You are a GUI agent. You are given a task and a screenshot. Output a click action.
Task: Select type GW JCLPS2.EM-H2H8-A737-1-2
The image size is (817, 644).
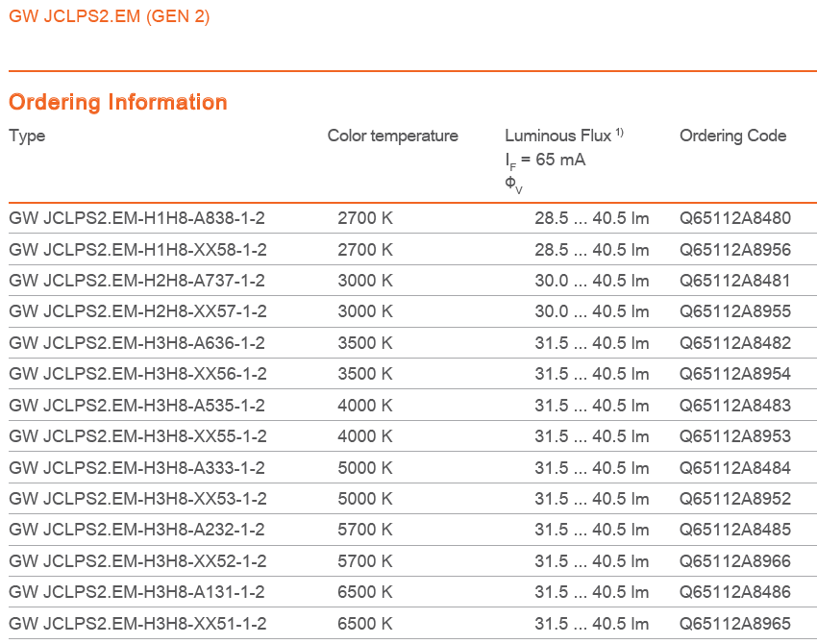point(137,281)
